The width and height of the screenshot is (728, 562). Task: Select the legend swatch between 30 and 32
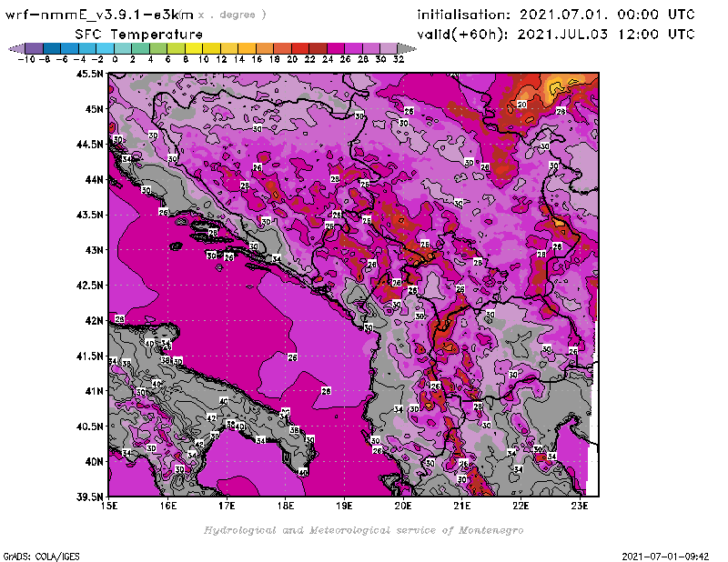[x=389, y=48]
